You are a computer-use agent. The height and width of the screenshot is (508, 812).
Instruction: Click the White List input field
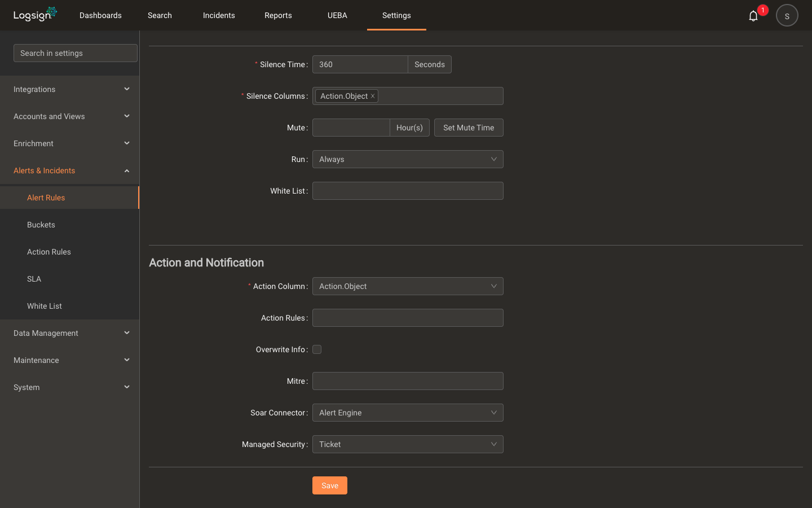(x=408, y=191)
